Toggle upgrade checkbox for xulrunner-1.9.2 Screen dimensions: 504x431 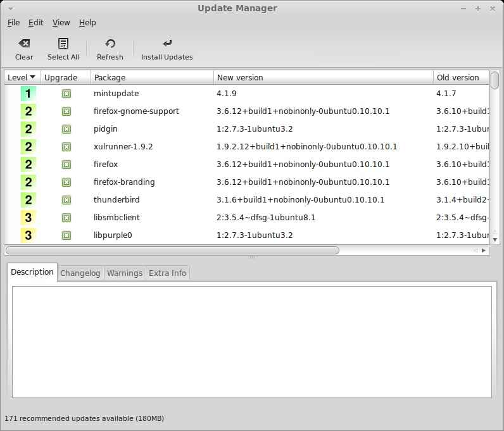(66, 147)
